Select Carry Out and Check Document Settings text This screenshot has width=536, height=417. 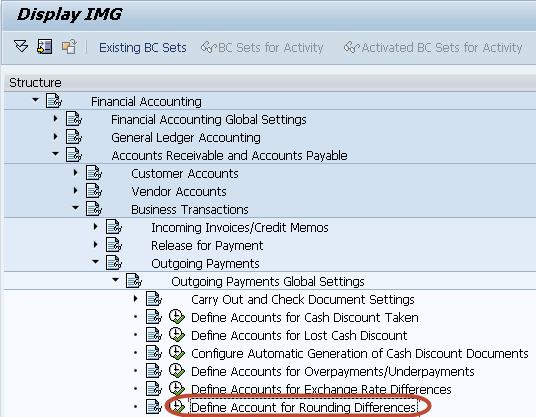click(x=303, y=299)
